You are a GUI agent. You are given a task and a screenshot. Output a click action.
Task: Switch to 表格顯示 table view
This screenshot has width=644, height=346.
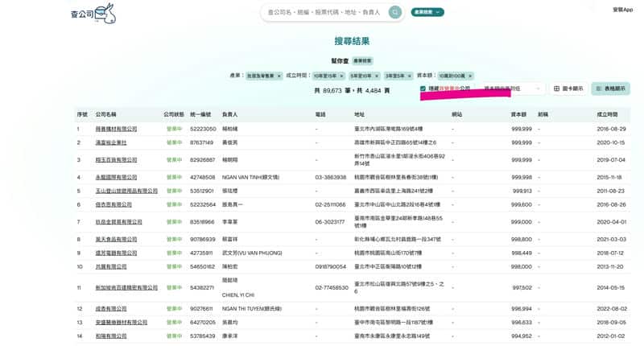coord(610,89)
